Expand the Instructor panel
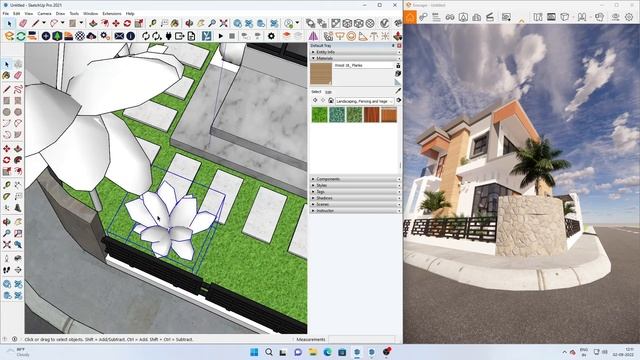Screen dimensions: 640x360 click(355, 211)
